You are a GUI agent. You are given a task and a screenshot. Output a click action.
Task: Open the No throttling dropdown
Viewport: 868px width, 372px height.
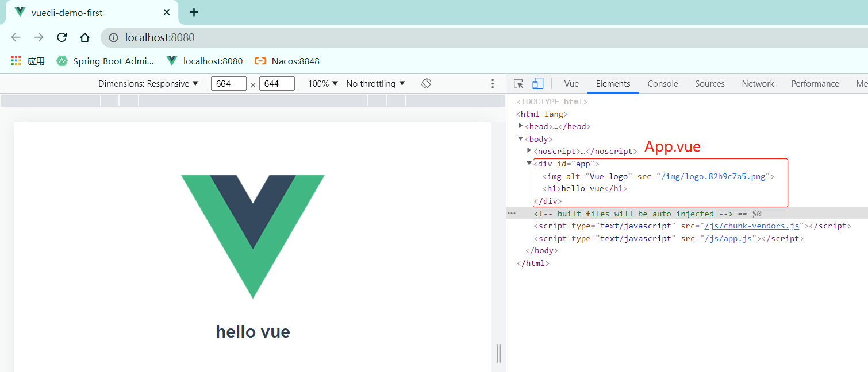pos(375,84)
